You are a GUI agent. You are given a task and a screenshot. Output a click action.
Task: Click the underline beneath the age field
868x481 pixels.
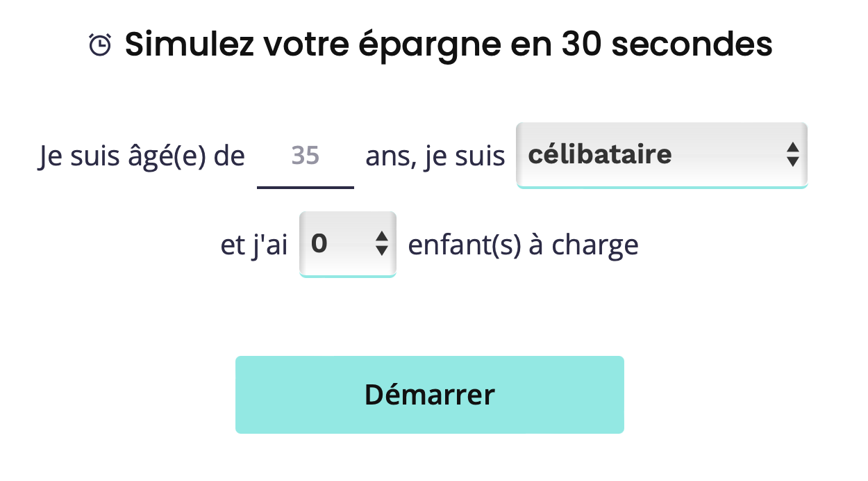(306, 188)
